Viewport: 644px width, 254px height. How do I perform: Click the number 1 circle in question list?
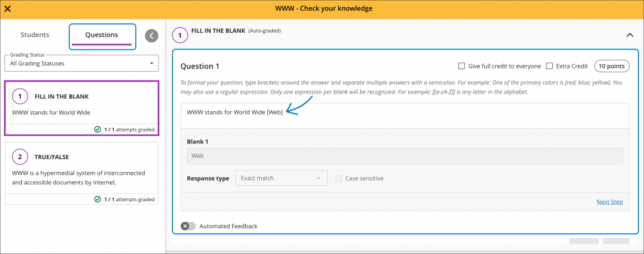20,96
